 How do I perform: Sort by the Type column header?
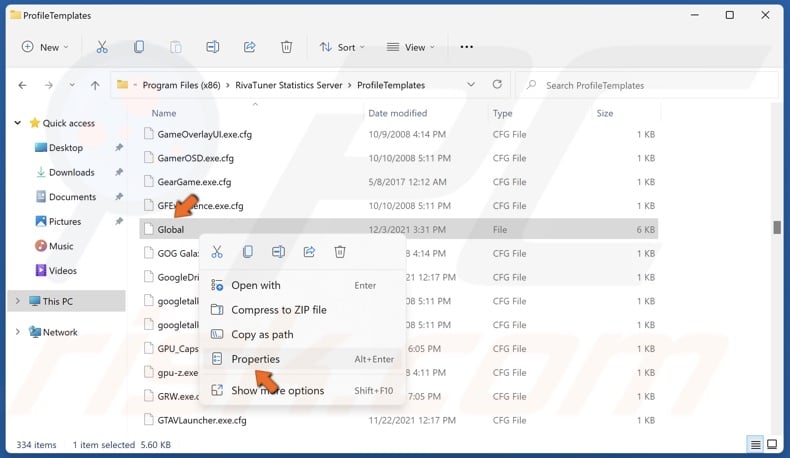point(502,113)
